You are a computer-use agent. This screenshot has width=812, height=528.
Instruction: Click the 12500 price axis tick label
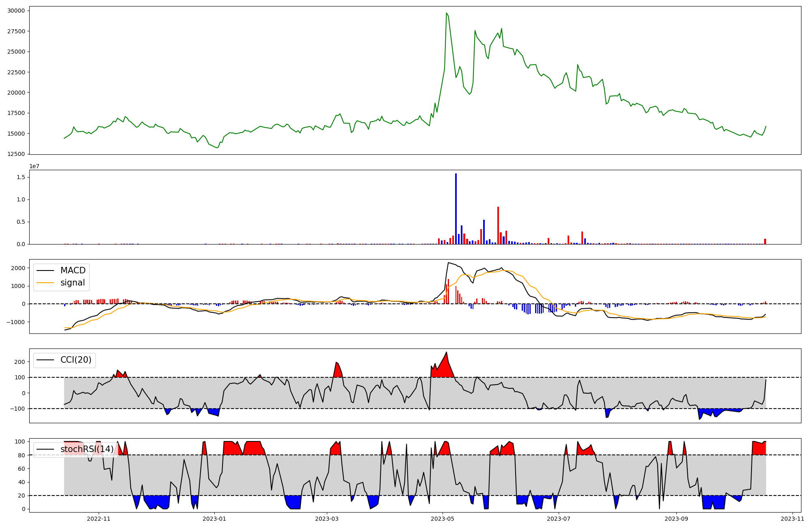point(16,154)
